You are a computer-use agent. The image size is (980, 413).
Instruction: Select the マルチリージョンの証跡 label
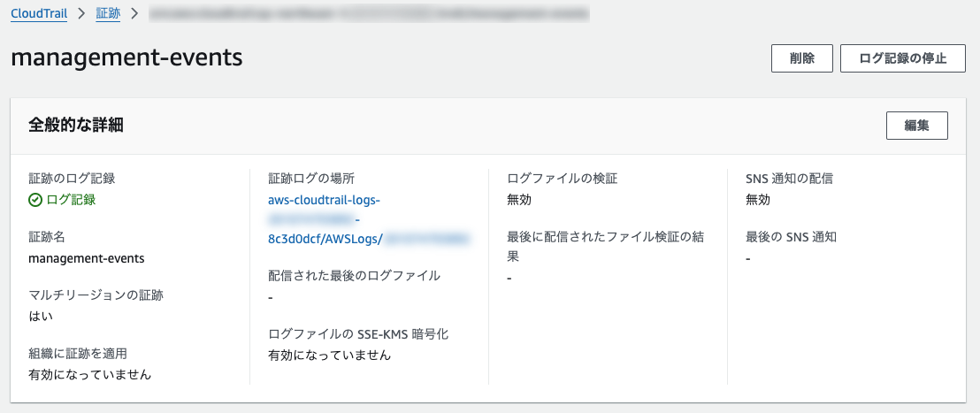96,294
